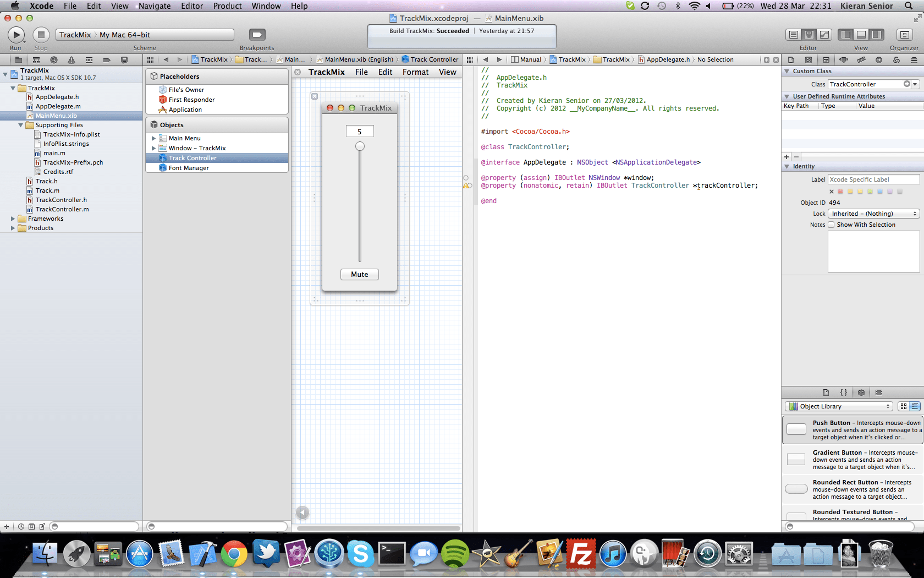The width and height of the screenshot is (924, 578).
Task: Switch object library to icon grid view
Action: [904, 406]
